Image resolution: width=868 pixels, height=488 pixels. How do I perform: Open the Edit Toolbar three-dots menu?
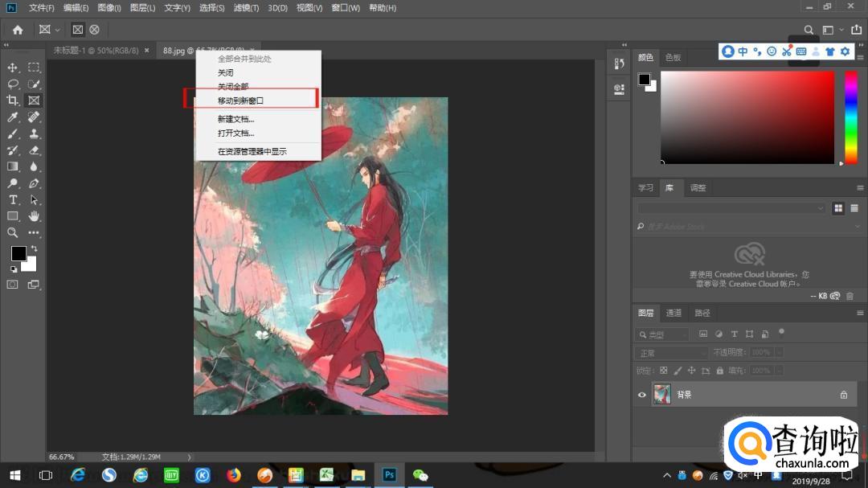click(34, 232)
